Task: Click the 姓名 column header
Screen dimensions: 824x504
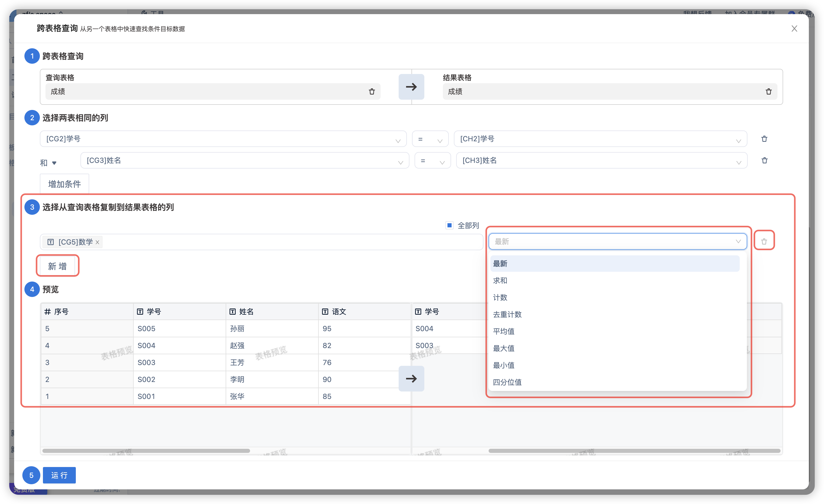Action: [272, 312]
